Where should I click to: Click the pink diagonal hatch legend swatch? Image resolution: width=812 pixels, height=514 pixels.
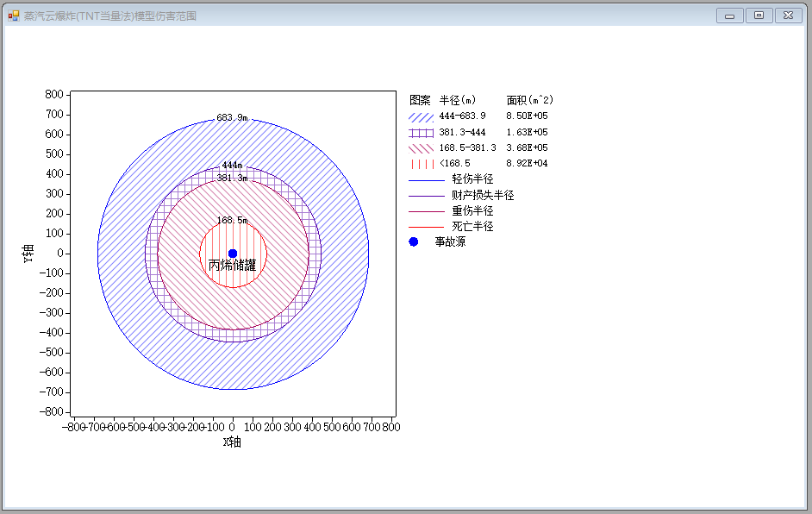pos(421,148)
